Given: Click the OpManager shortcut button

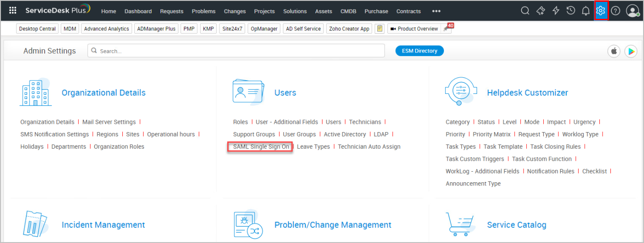Looking at the screenshot, I should click(x=264, y=29).
